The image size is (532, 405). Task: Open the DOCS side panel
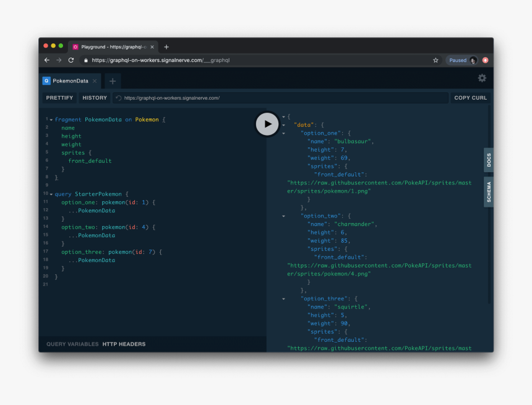489,160
